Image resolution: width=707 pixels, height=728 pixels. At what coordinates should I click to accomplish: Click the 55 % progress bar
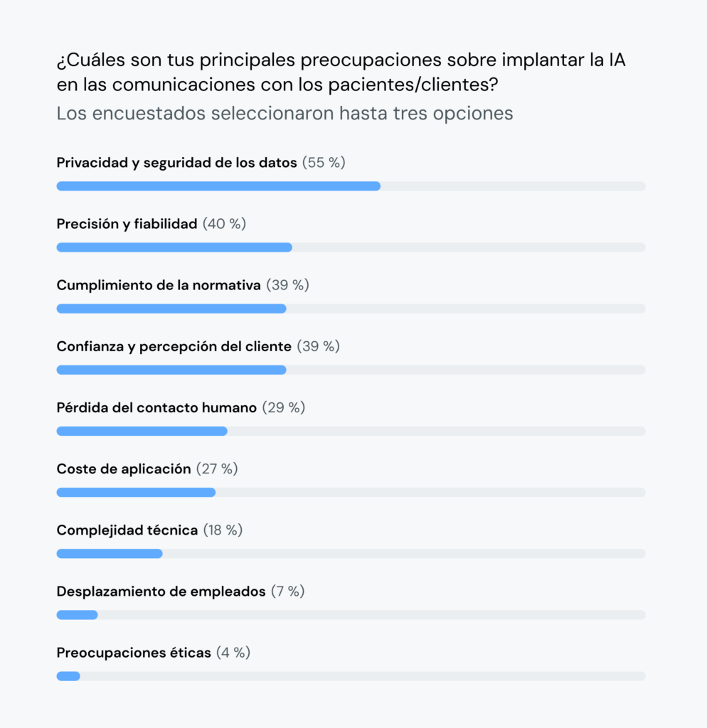click(218, 186)
